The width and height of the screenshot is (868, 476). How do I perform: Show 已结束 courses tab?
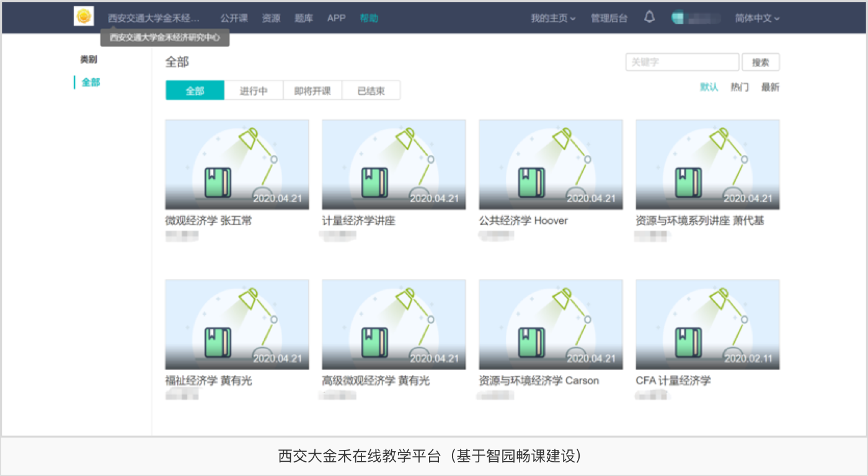coord(371,90)
